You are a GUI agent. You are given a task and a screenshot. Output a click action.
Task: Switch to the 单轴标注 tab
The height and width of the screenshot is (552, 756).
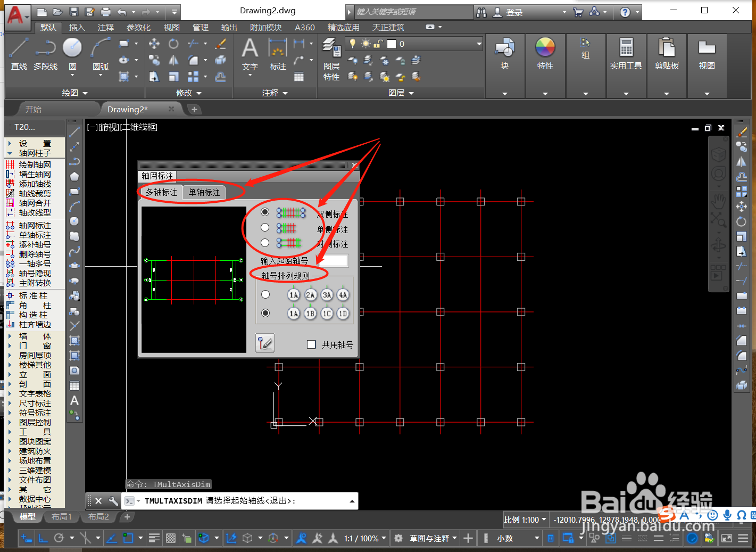pyautogui.click(x=204, y=192)
